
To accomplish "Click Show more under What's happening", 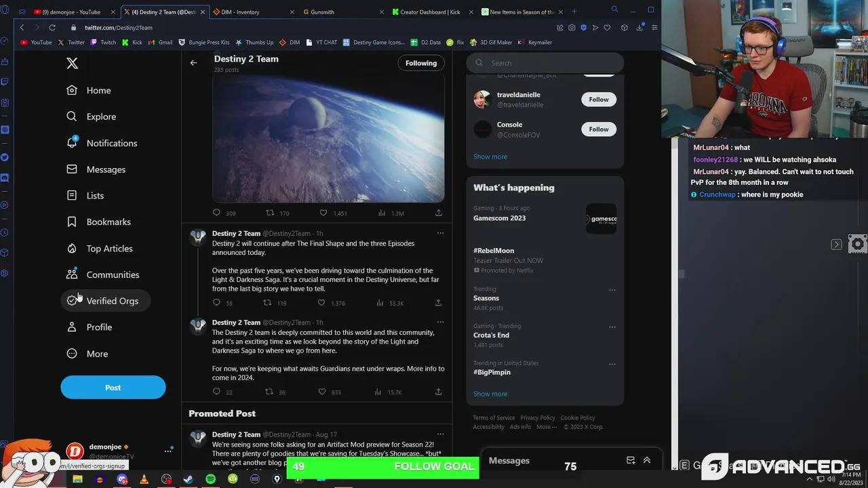I will point(490,394).
